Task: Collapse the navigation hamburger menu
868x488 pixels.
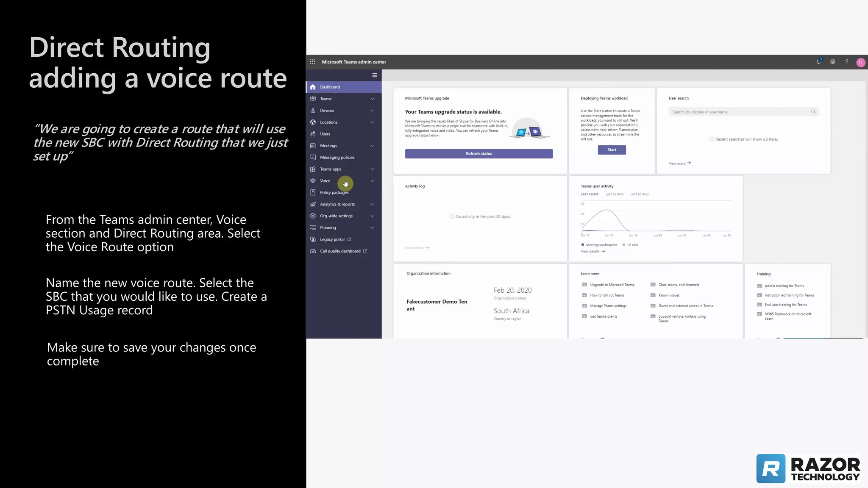Action: click(375, 75)
